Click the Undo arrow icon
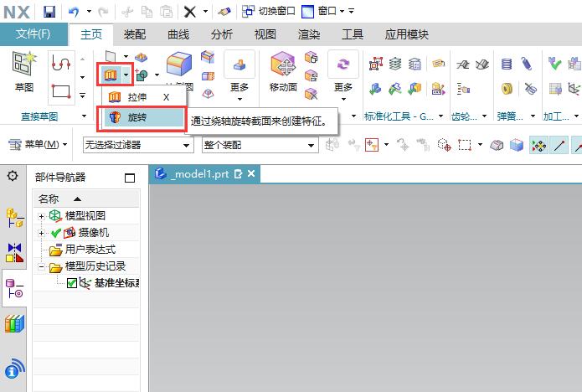The width and height of the screenshot is (582, 392). pyautogui.click(x=74, y=12)
